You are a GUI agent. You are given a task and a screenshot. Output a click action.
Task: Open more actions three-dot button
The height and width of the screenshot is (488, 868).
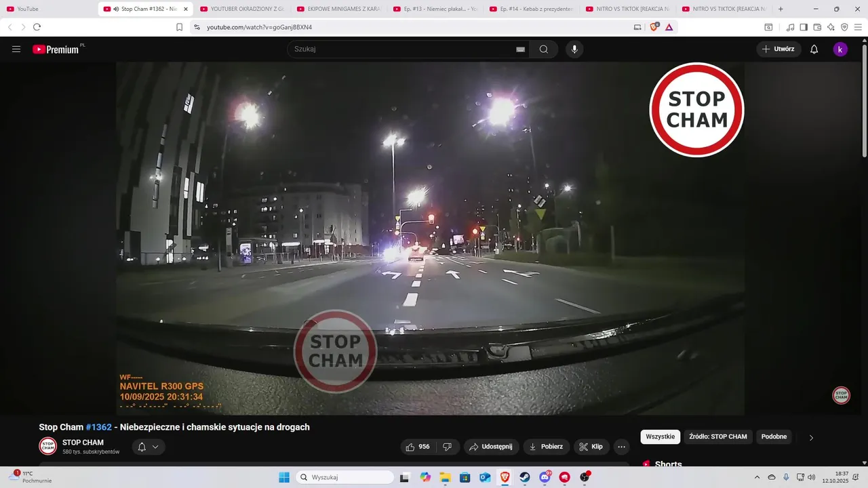(x=621, y=447)
